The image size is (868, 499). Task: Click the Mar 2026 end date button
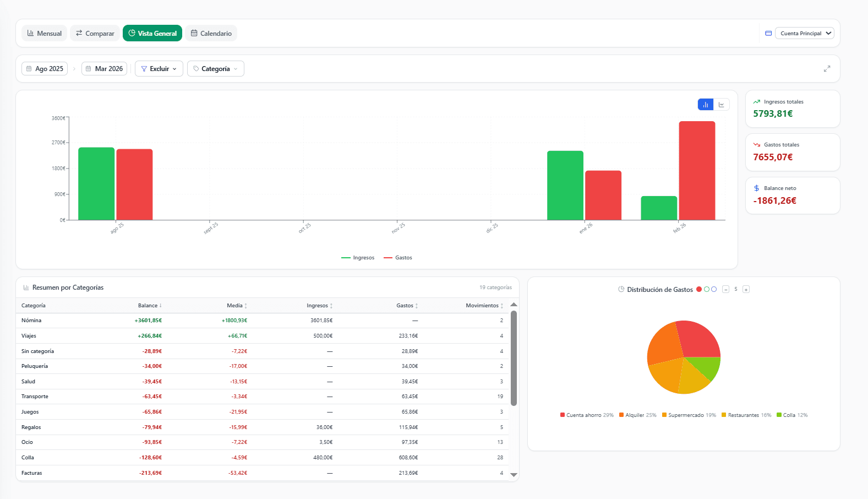point(105,69)
